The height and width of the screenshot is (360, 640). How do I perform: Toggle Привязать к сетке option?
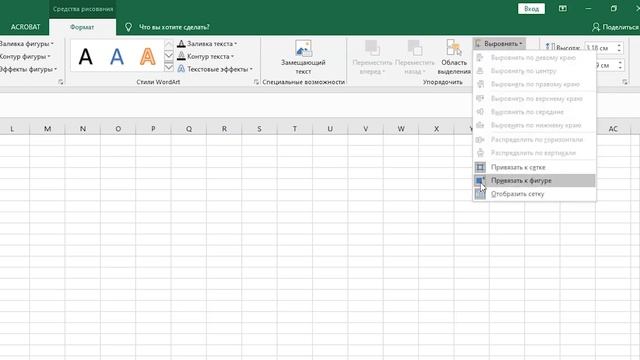[x=534, y=167]
